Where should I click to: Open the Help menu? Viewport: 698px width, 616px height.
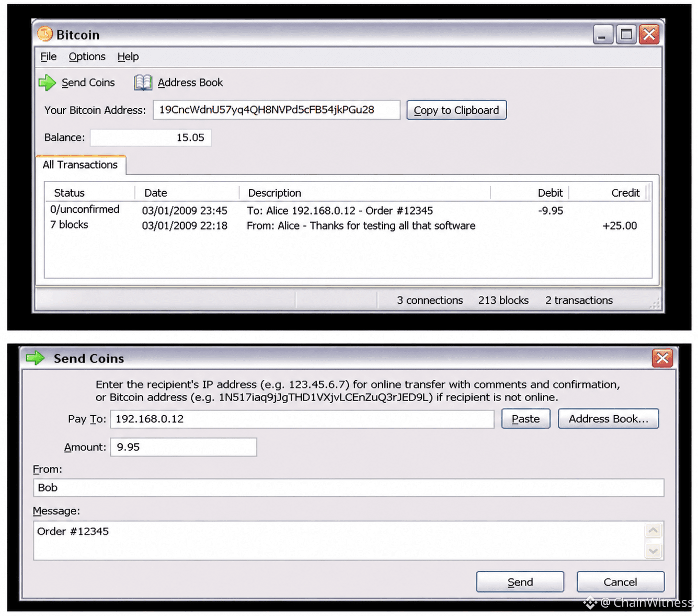pos(128,56)
